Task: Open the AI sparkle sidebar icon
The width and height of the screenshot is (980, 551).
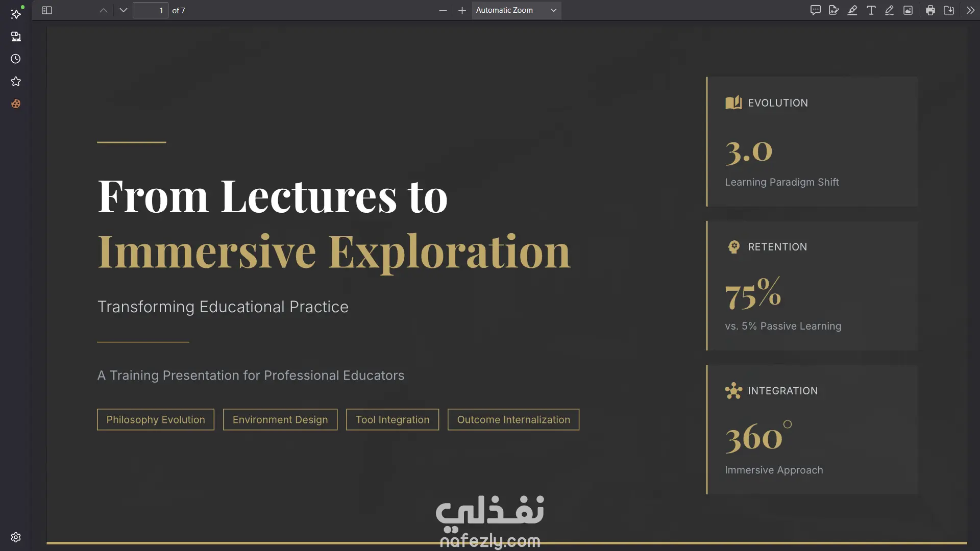Action: tap(16, 14)
